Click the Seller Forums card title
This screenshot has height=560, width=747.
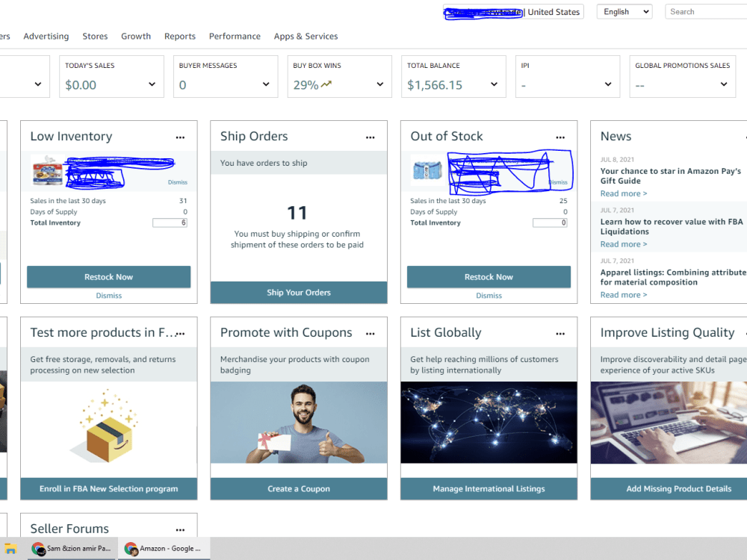click(x=69, y=529)
